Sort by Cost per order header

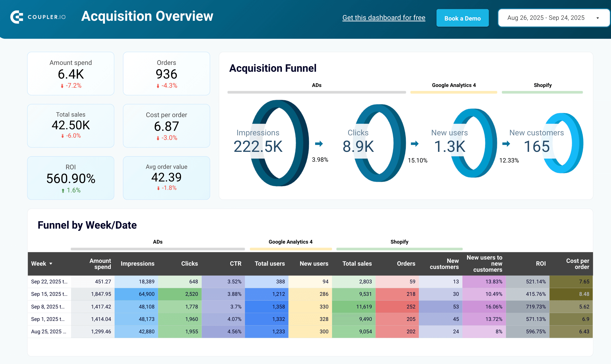coord(577,264)
